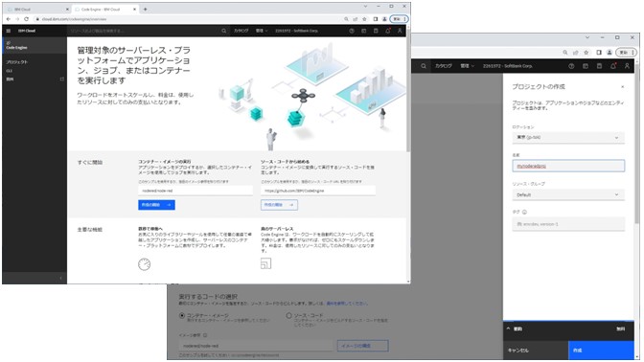The height and width of the screenshot is (362, 644).
Task: Click reload button in front browser window
Action: point(26,19)
